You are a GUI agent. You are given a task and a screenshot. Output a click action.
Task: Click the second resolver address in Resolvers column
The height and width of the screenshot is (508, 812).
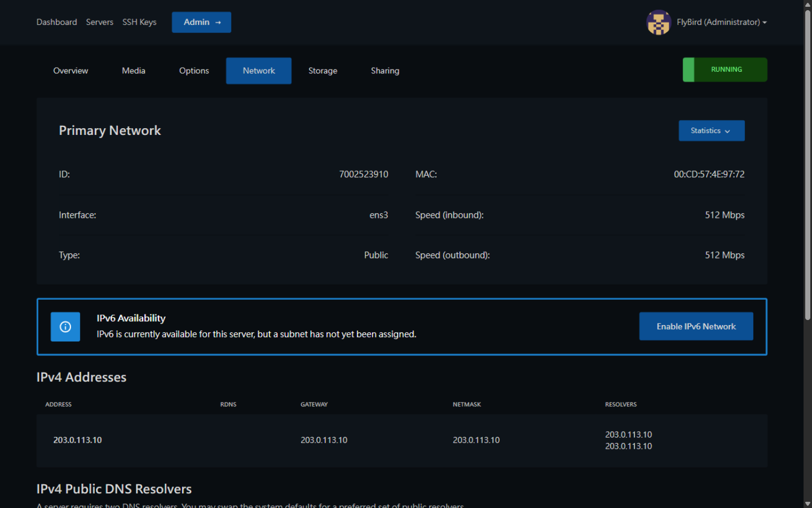click(629, 446)
